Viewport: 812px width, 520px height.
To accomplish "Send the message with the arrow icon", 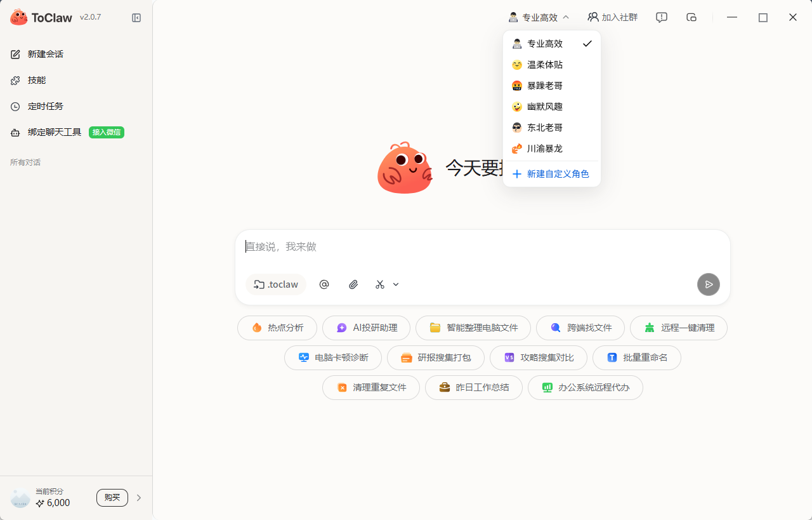I will 708,284.
